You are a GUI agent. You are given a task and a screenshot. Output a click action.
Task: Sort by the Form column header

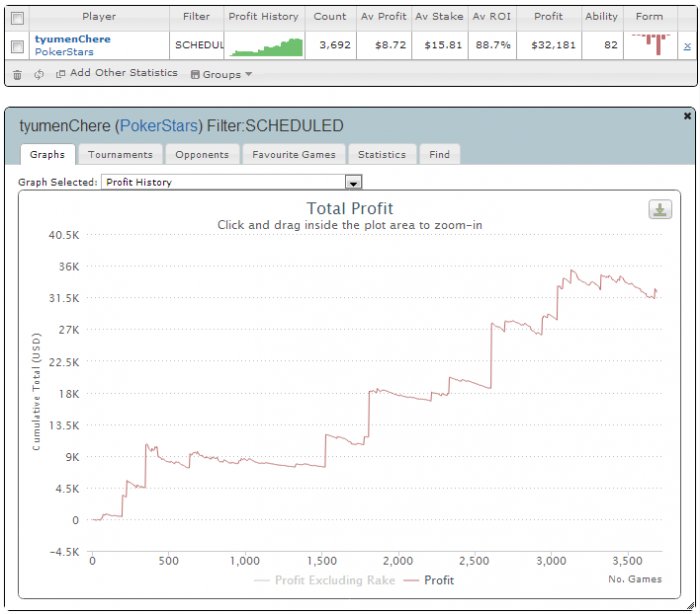(x=650, y=17)
